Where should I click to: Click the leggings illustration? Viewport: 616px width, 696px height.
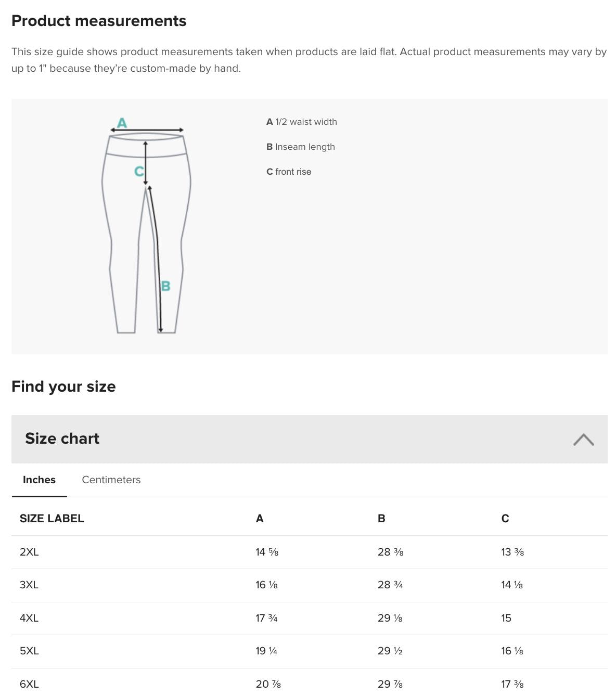click(146, 234)
